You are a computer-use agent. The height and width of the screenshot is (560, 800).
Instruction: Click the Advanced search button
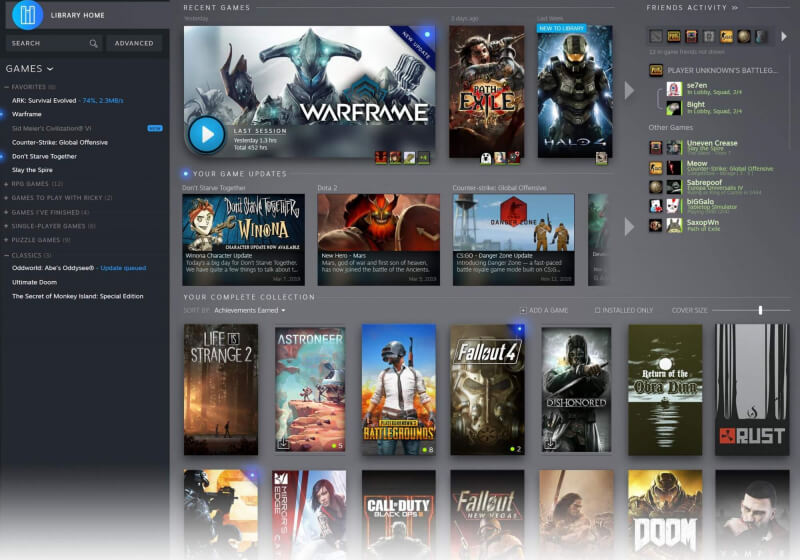click(x=134, y=43)
